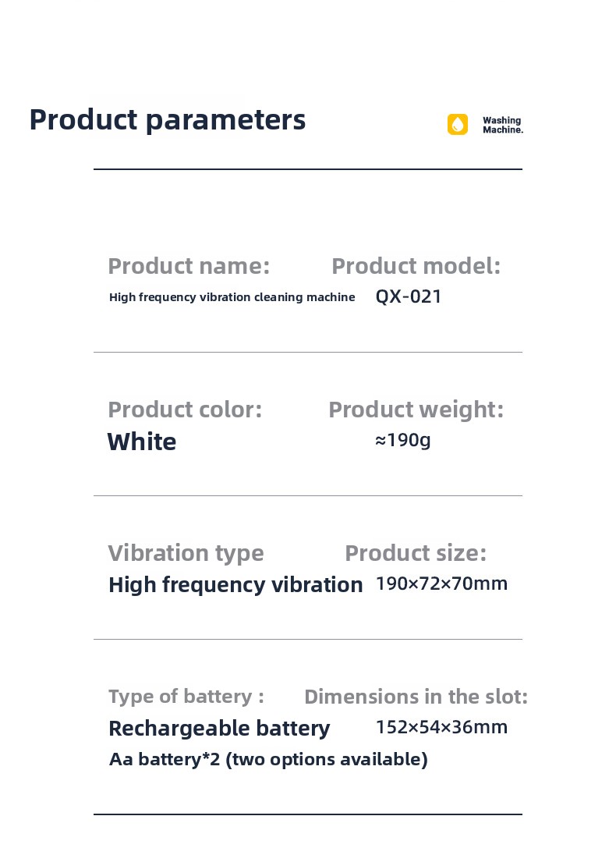The image size is (616, 855).
Task: Click the 190×72×70mm size value
Action: 441,584
